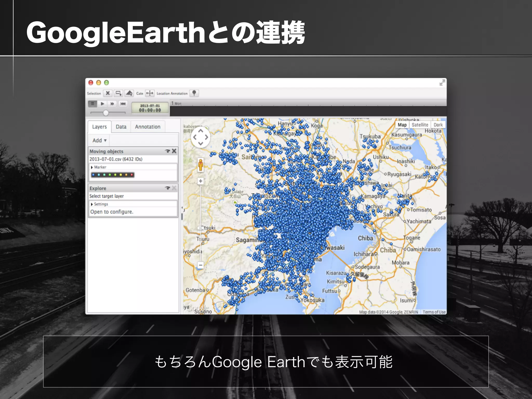Pan the map down
Viewport: 532px width, 399px height.
pyautogui.click(x=201, y=143)
